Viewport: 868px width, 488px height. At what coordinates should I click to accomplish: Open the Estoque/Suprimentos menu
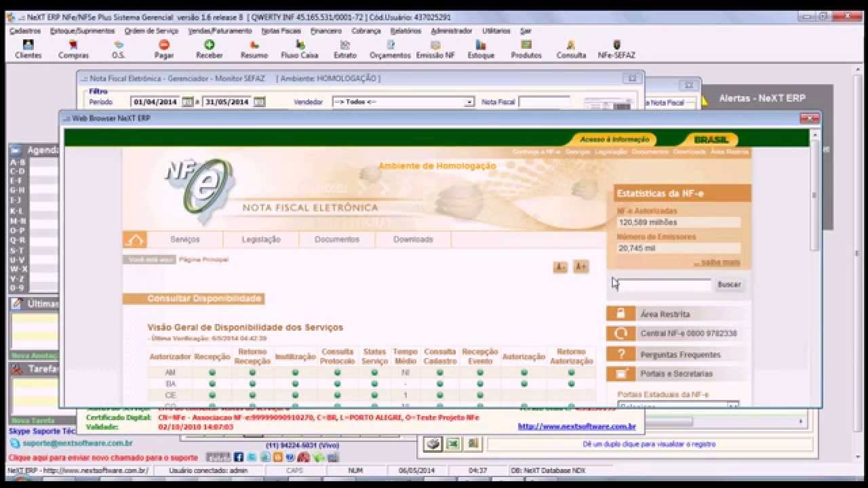coord(83,30)
